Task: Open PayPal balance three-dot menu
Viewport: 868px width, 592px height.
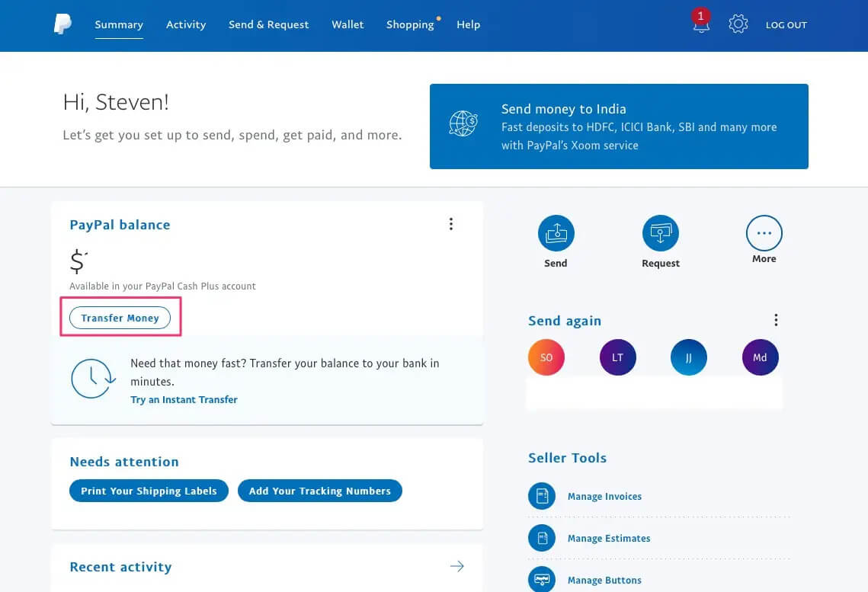Action: 451,224
